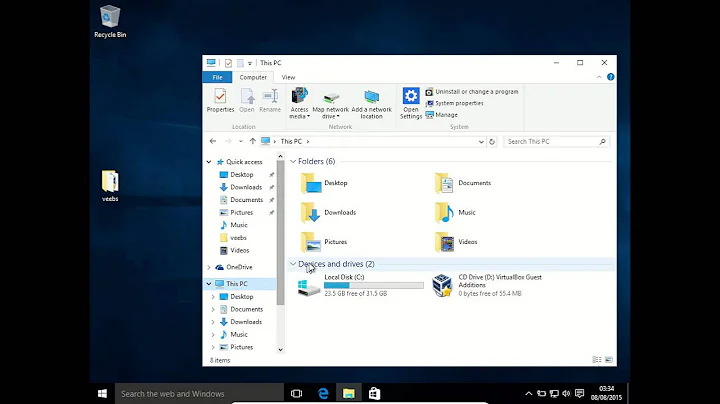This screenshot has height=404, width=720.
Task: Open the File tab
Action: click(x=217, y=77)
